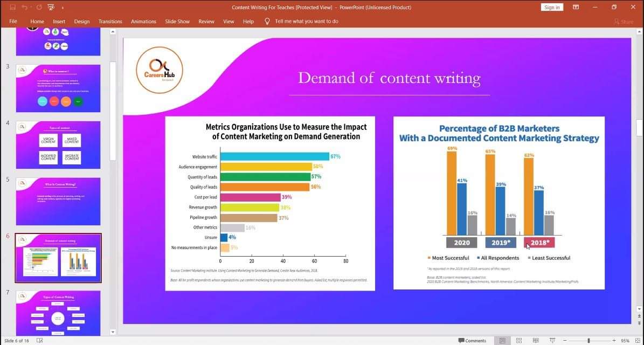Screen dimensions: 644x345
Task: Select slide 6 thumbnail with two charts
Action: 58,258
